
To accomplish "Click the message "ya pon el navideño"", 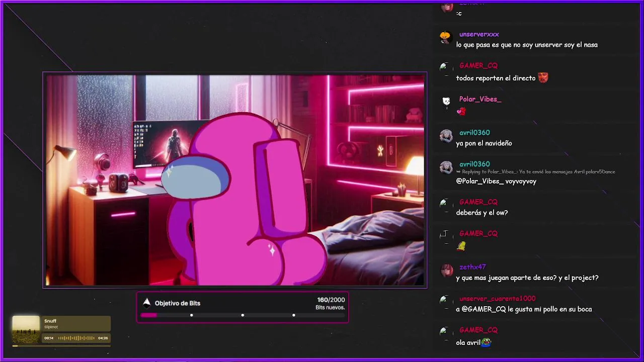I will (484, 143).
